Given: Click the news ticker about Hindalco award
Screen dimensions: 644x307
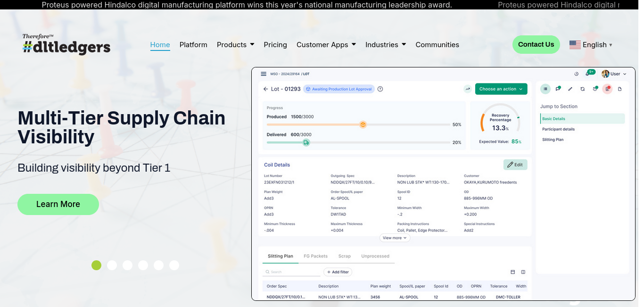Looking at the screenshot, I should pyautogui.click(x=247, y=5).
